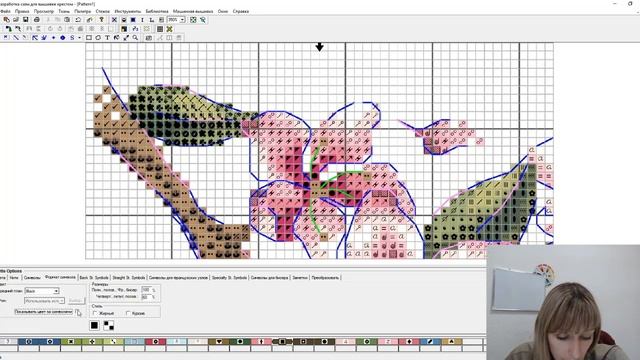Select the rectangle selection tool
Image resolution: width=640 pixels, height=360 pixels.
(89, 38)
